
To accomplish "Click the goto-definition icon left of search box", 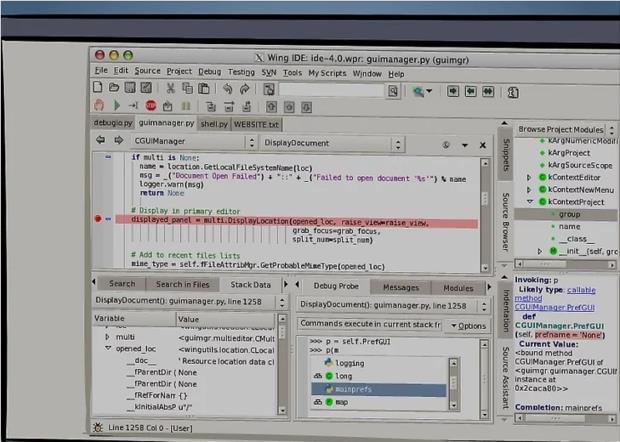I will [x=269, y=89].
